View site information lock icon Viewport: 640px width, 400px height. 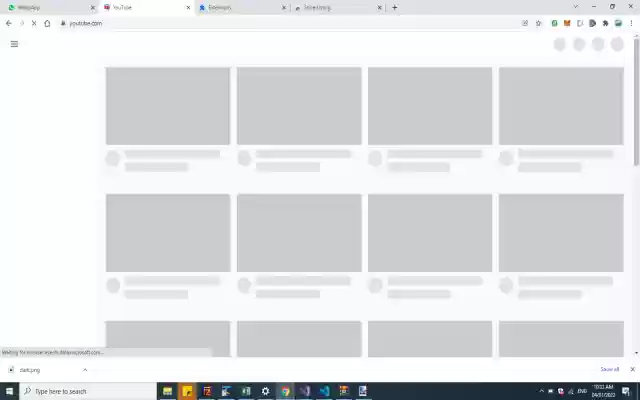pos(63,24)
